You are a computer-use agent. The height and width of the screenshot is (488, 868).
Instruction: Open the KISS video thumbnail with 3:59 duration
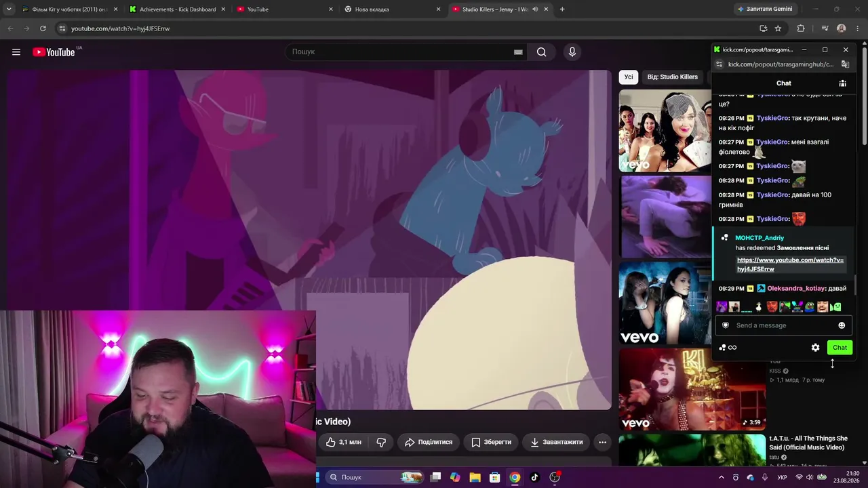click(x=692, y=390)
